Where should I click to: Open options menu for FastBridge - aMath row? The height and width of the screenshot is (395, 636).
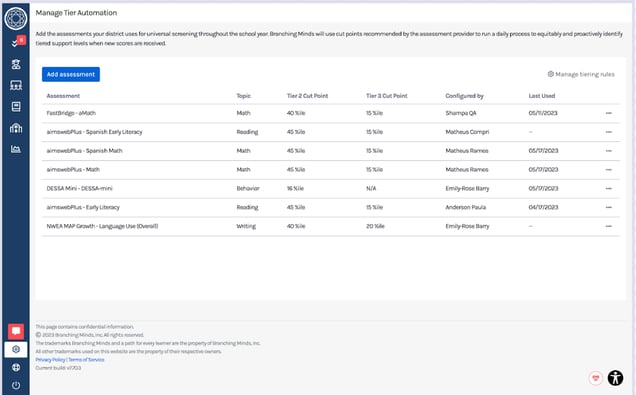pos(608,113)
